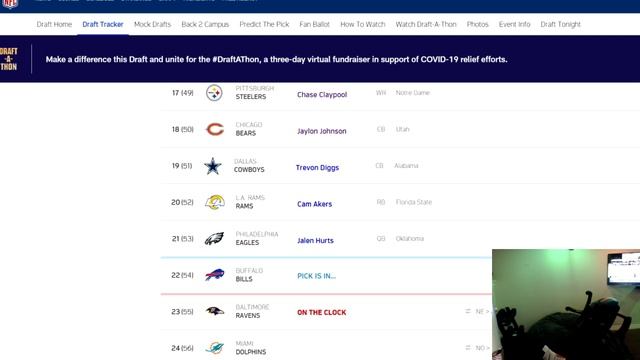The width and height of the screenshot is (640, 360).
Task: Click the Bills team name text
Action: pyautogui.click(x=244, y=279)
